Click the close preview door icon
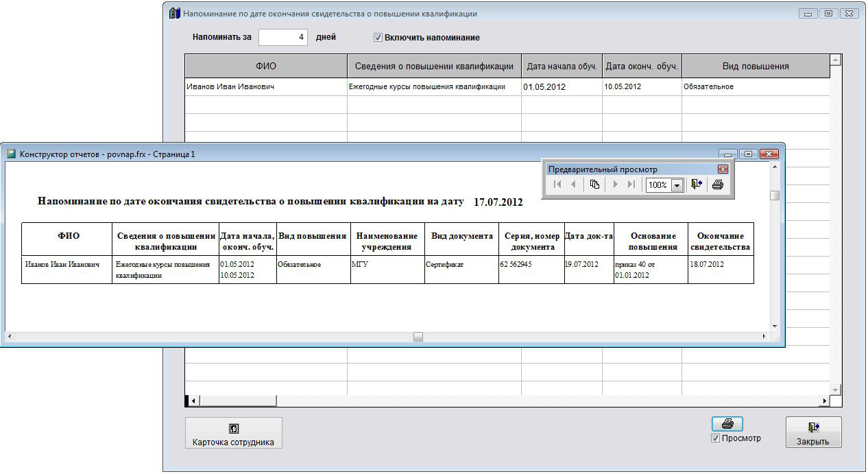This screenshot has height=474, width=868. click(697, 185)
